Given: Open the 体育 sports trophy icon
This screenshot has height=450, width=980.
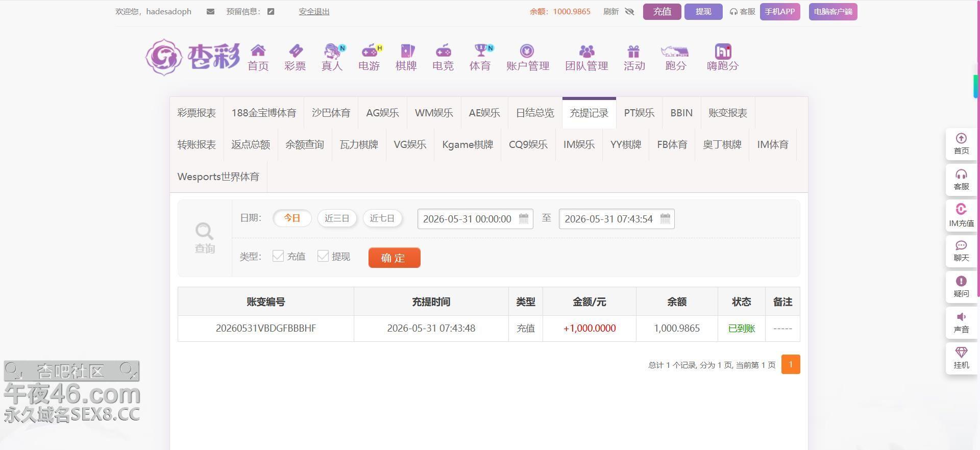Looking at the screenshot, I should [482, 50].
